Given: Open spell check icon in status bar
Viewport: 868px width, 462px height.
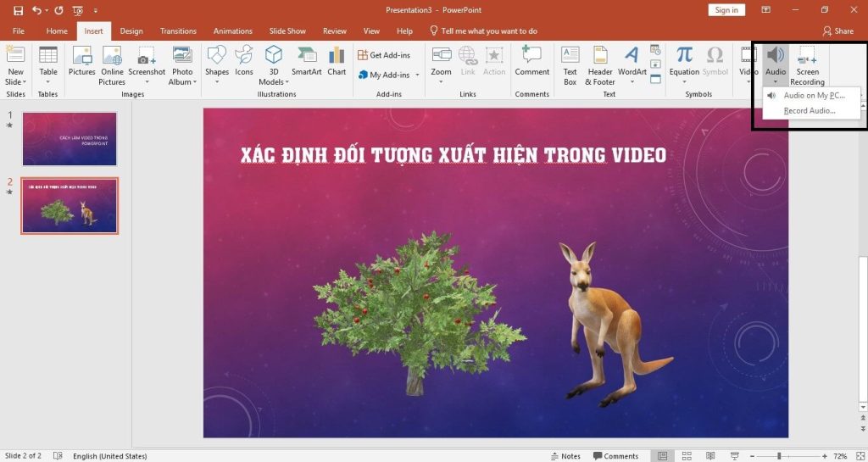Looking at the screenshot, I should point(58,456).
